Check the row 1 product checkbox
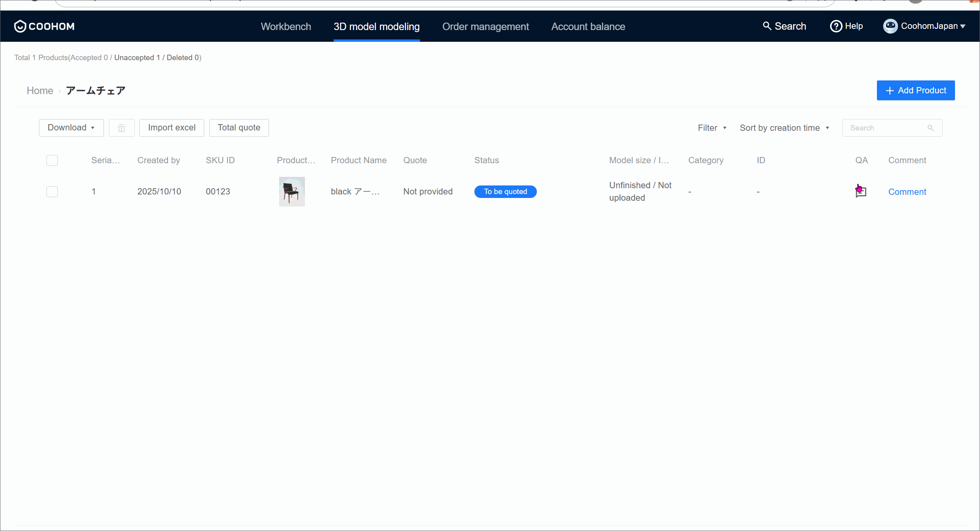Screen dimensions: 980x531 [52, 192]
